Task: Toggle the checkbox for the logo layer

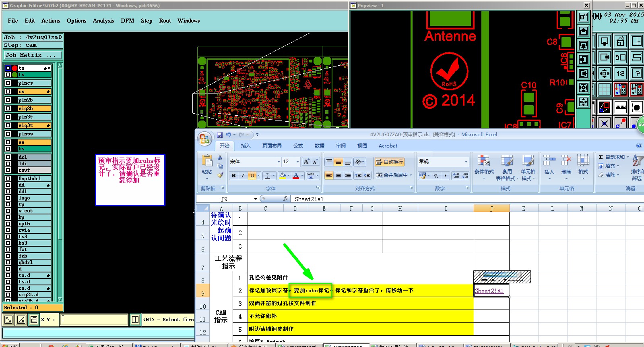Action: tap(8, 198)
